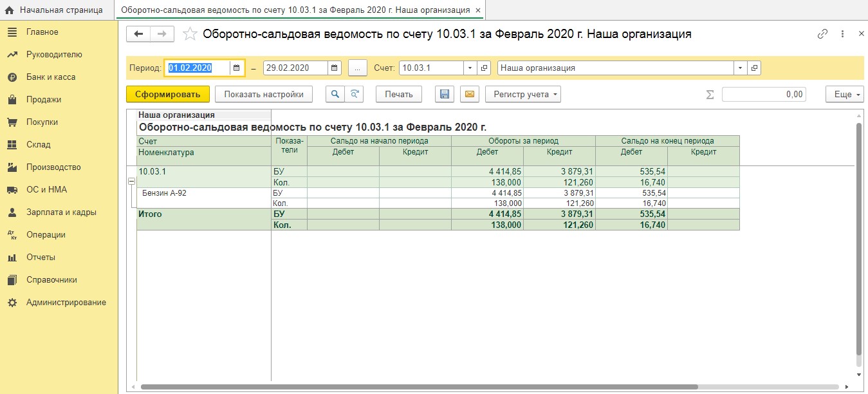The width and height of the screenshot is (868, 394).
Task: Open period selection ellipsis button
Action: click(x=358, y=68)
